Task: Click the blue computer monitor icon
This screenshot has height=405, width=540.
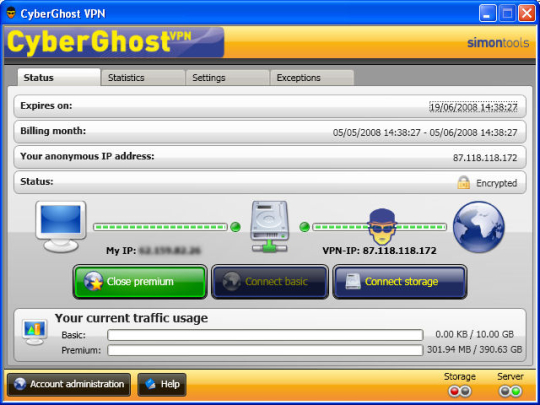Action: tap(61, 227)
